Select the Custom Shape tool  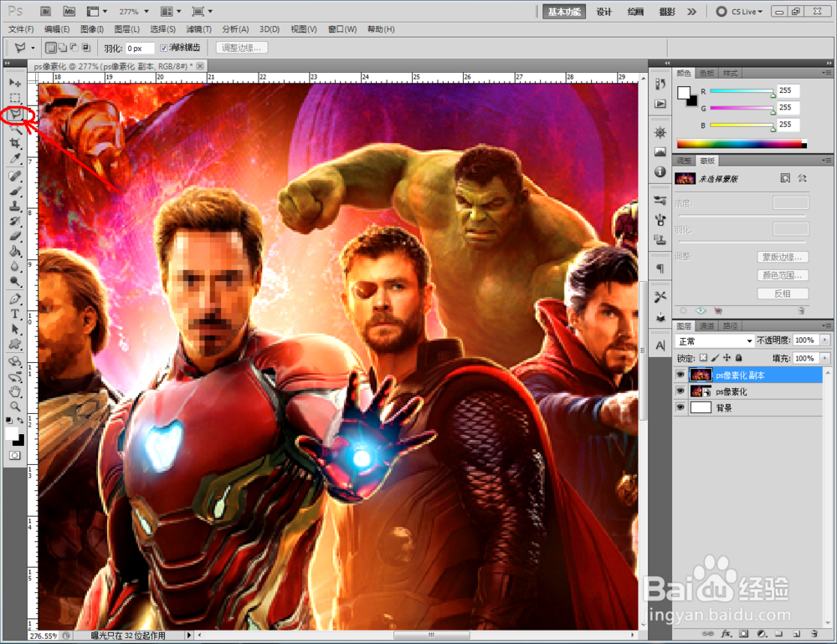(x=15, y=344)
